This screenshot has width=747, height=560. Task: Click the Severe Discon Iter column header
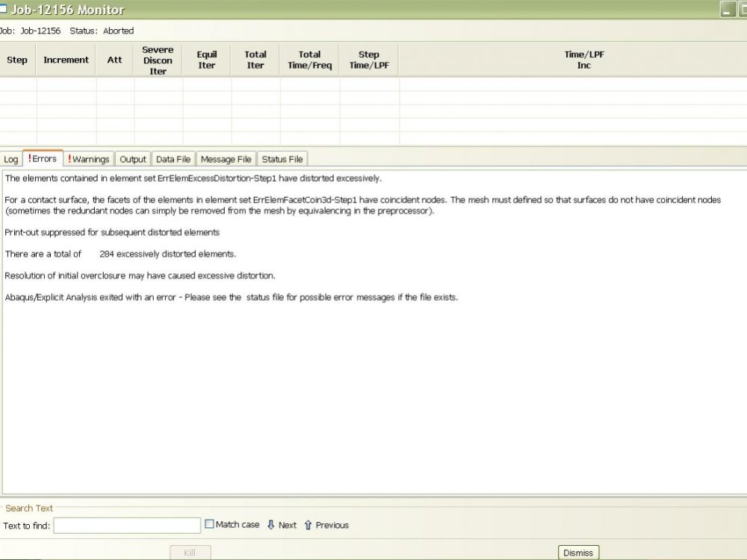coord(158,60)
